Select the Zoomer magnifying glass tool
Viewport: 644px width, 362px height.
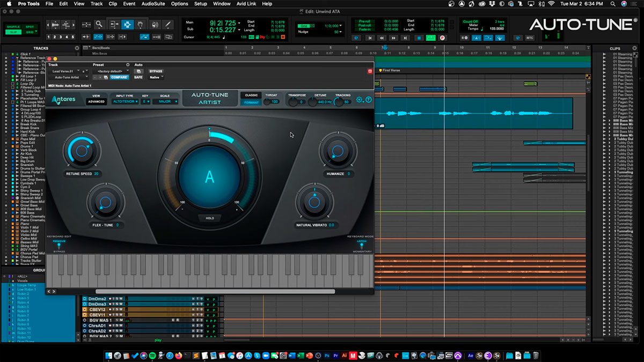(99, 24)
